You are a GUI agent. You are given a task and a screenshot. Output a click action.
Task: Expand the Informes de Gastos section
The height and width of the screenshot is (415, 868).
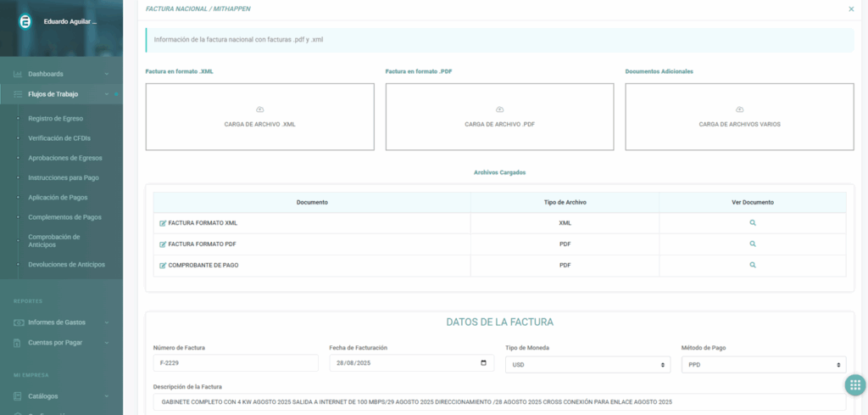61,322
